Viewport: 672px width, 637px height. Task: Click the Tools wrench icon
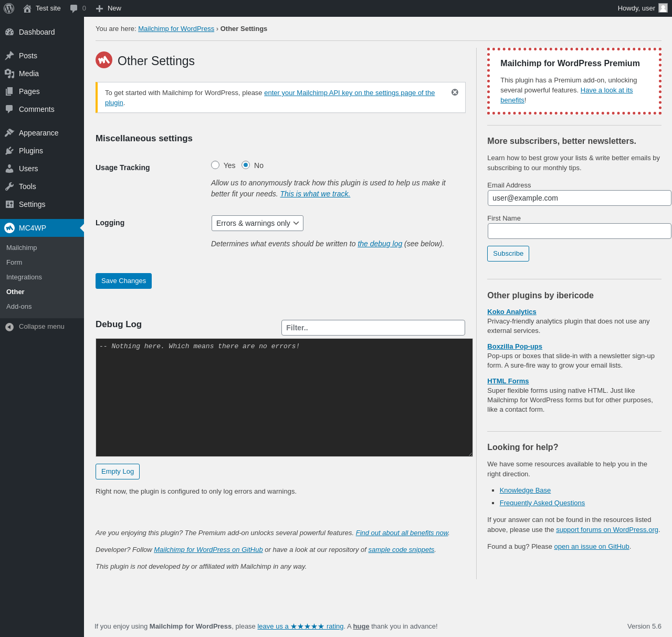point(9,186)
